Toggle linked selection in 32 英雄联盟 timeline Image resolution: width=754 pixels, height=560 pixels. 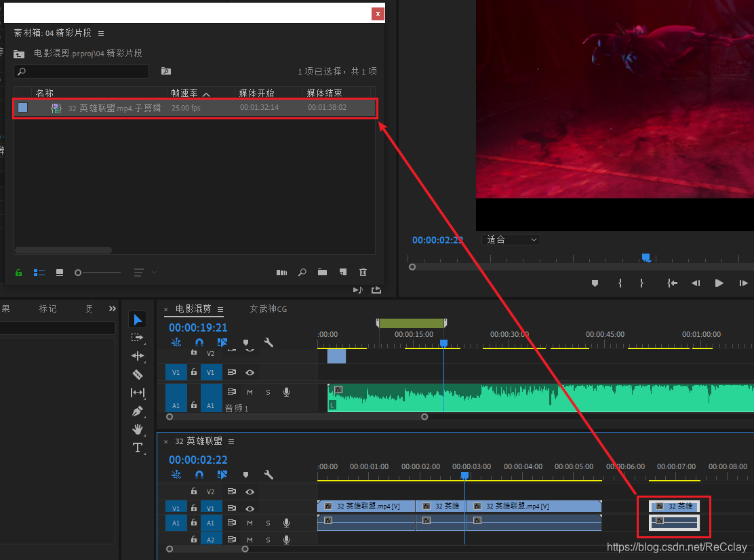222,475
